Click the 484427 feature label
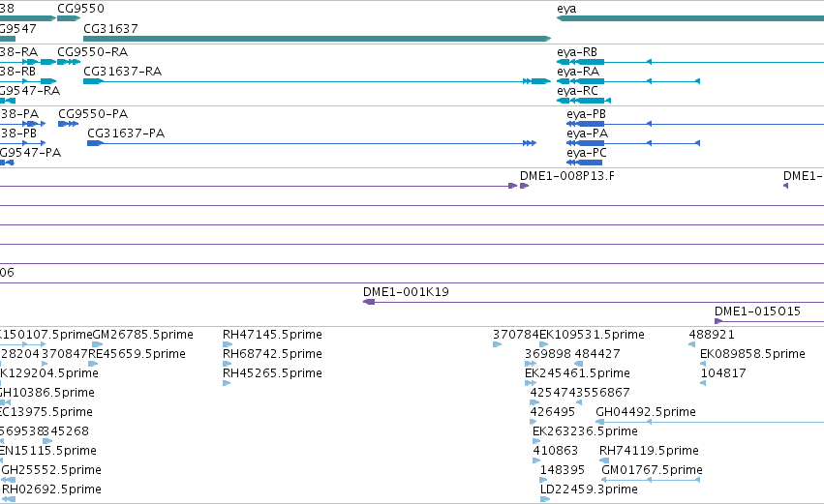 pyautogui.click(x=597, y=354)
